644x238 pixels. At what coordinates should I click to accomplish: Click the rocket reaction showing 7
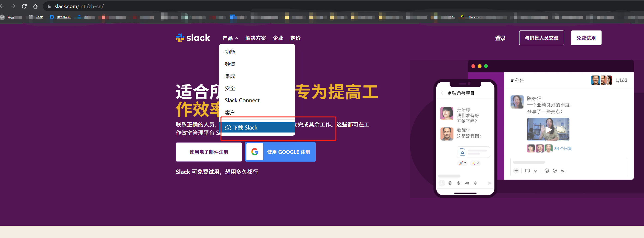[462, 163]
